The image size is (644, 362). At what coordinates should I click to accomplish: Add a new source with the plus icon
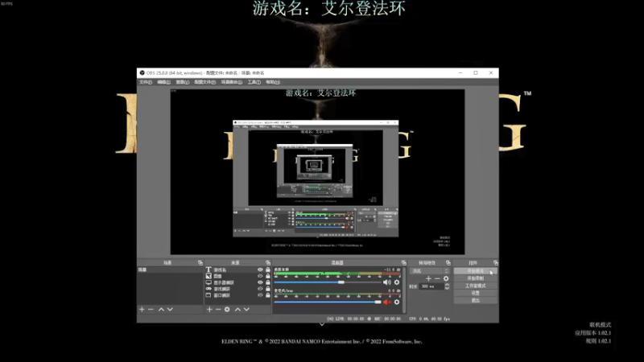click(209, 310)
